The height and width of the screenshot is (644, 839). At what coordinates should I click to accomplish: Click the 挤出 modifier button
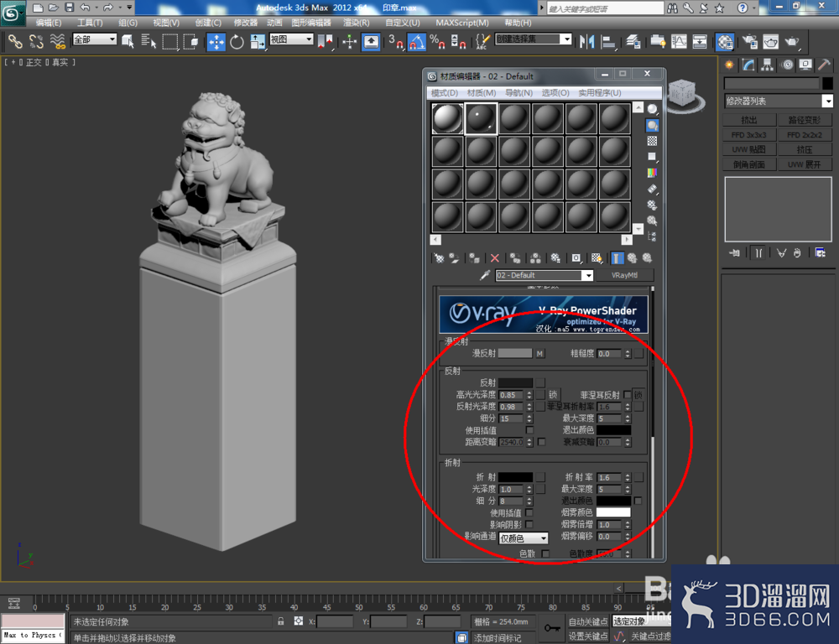[749, 120]
